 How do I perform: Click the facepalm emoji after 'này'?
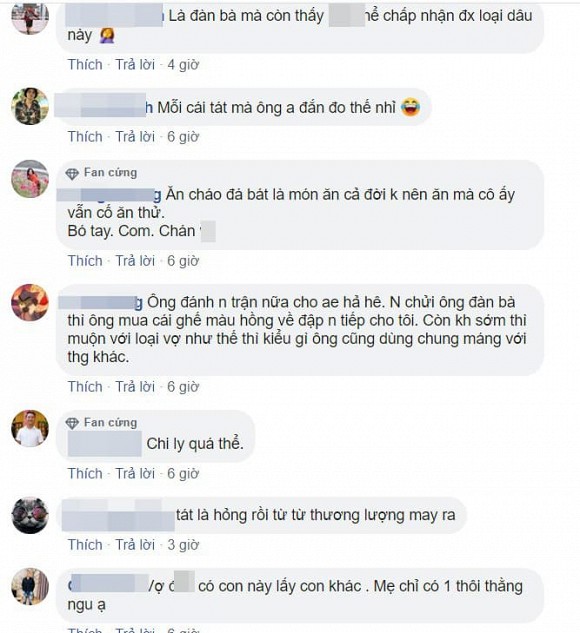(107, 35)
